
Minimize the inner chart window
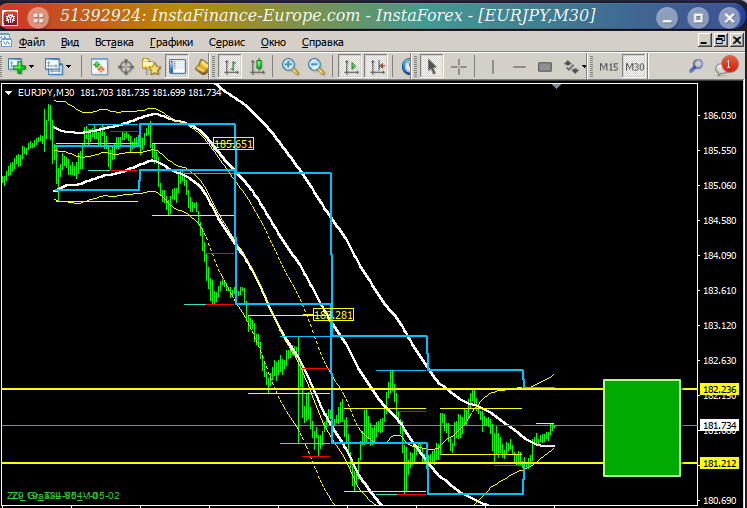point(705,41)
